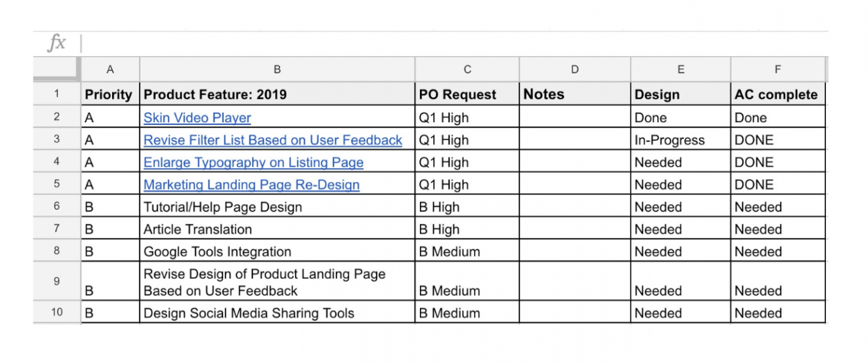
Task: Select Design cell Done for Skin Video Player
Action: [680, 117]
